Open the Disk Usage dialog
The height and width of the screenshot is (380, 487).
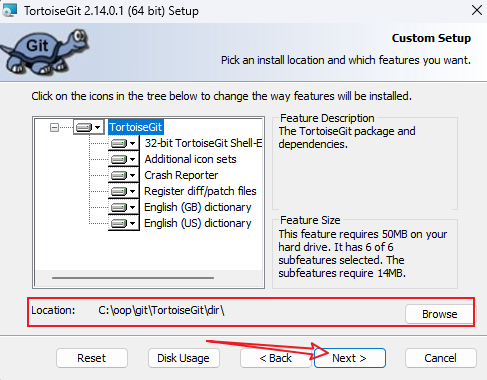coord(183,358)
